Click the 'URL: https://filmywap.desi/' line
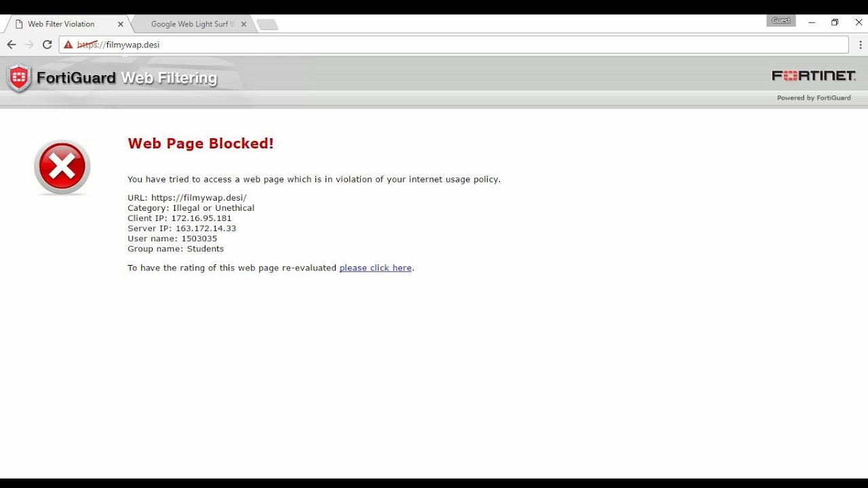 coord(187,198)
